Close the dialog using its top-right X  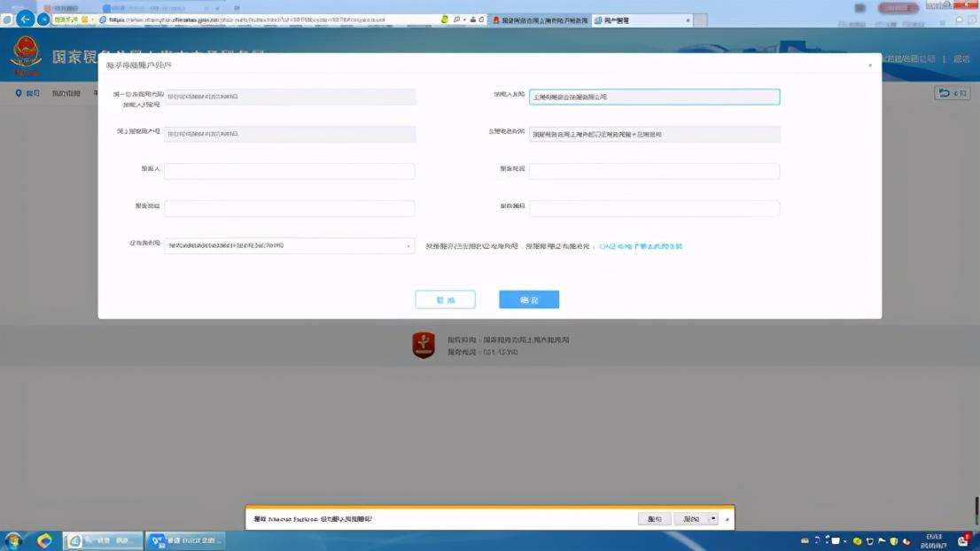pyautogui.click(x=869, y=65)
